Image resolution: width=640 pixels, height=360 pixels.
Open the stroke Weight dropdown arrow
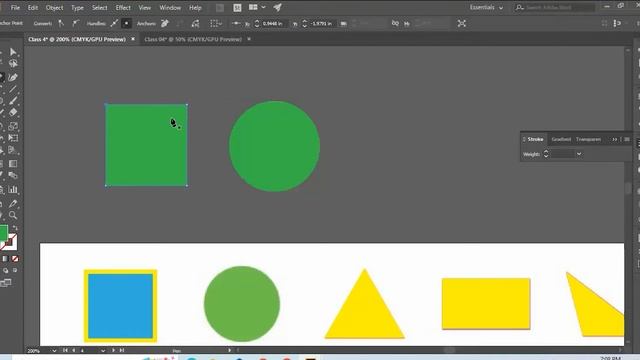pyautogui.click(x=579, y=154)
